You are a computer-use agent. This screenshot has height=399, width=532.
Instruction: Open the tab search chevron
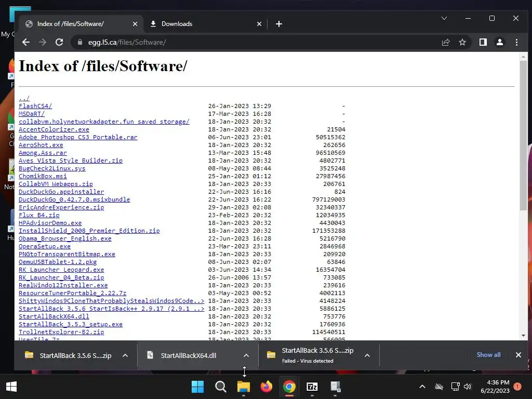point(444,18)
